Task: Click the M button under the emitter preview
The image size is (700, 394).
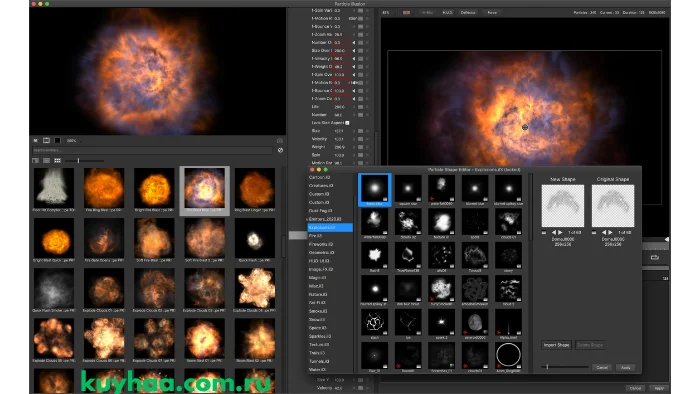Action: 35,141
